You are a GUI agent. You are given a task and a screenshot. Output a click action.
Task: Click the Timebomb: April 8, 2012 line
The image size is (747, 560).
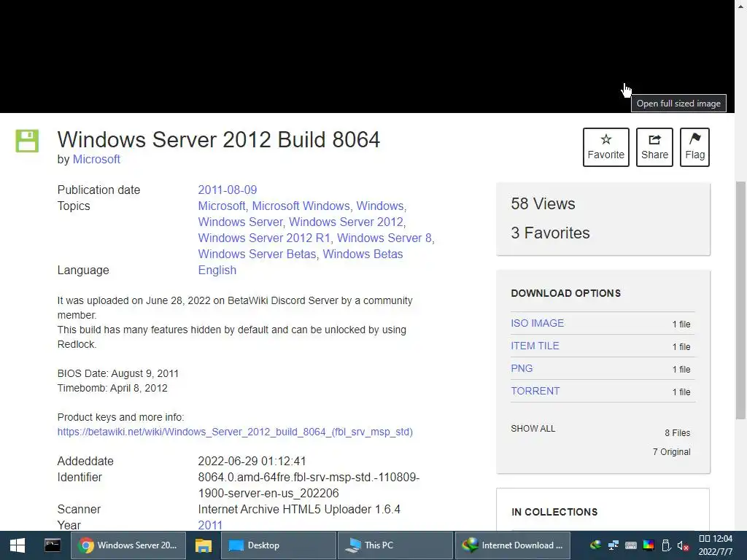point(112,388)
